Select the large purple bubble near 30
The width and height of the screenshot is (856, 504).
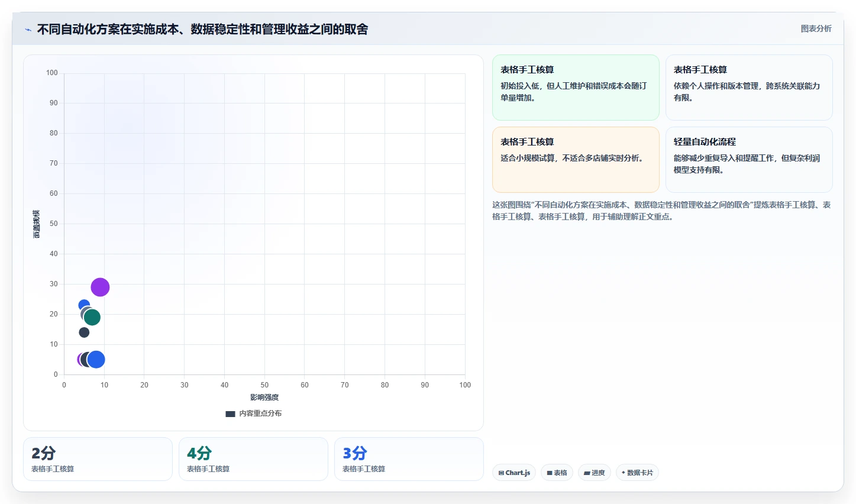pos(100,287)
